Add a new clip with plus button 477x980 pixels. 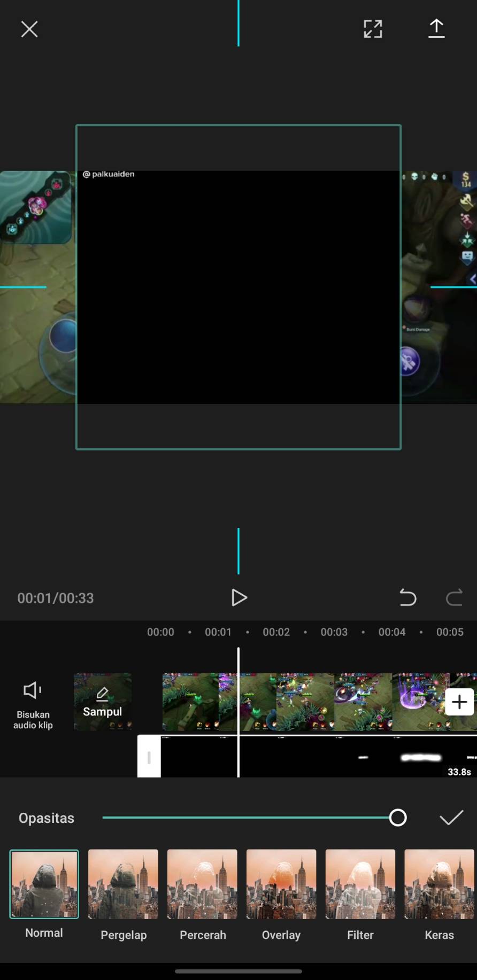pyautogui.click(x=459, y=702)
